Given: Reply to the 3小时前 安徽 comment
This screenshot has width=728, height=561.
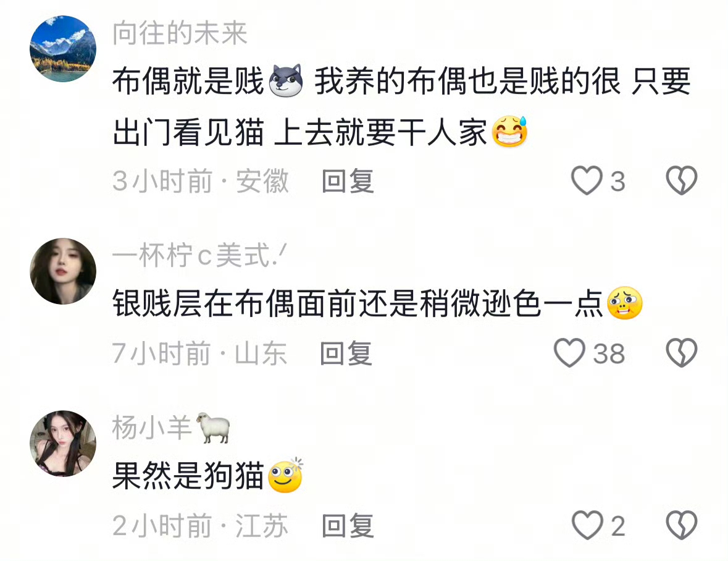Looking at the screenshot, I should click(348, 181).
